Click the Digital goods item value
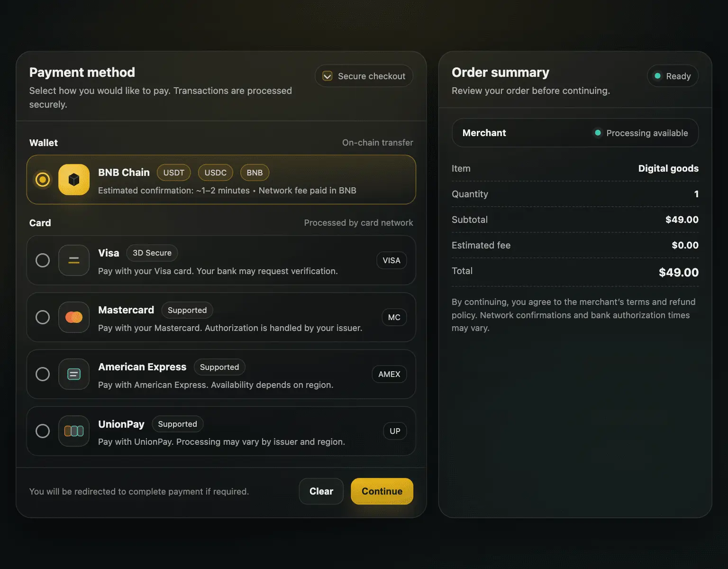The width and height of the screenshot is (728, 569). (668, 168)
